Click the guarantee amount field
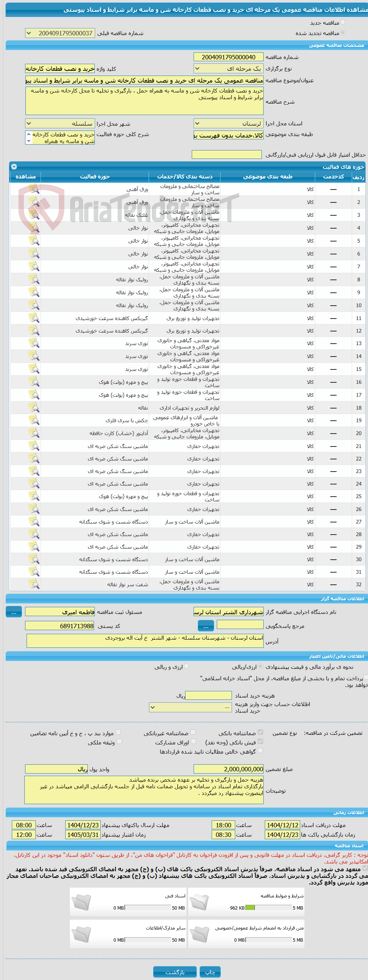Viewport: 368px width, 980px height. click(228, 769)
